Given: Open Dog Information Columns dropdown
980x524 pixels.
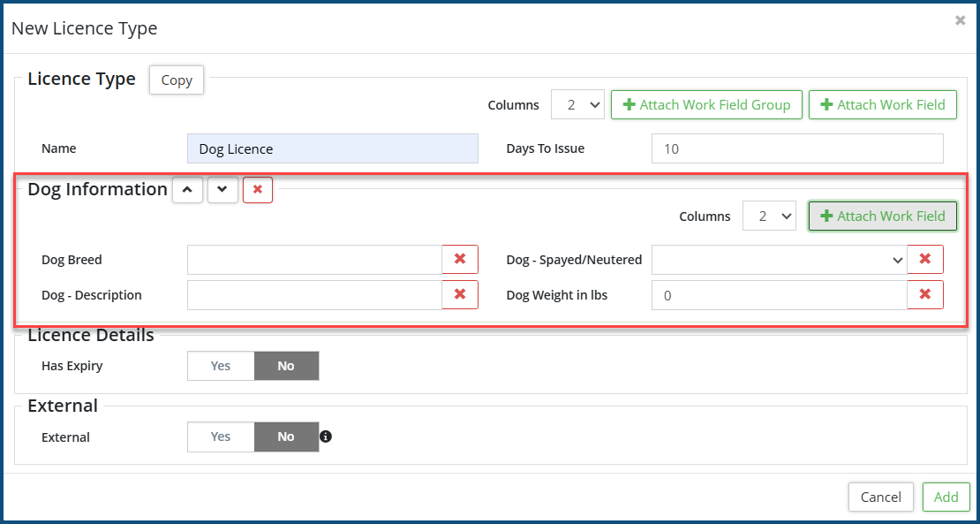Looking at the screenshot, I should point(769,216).
